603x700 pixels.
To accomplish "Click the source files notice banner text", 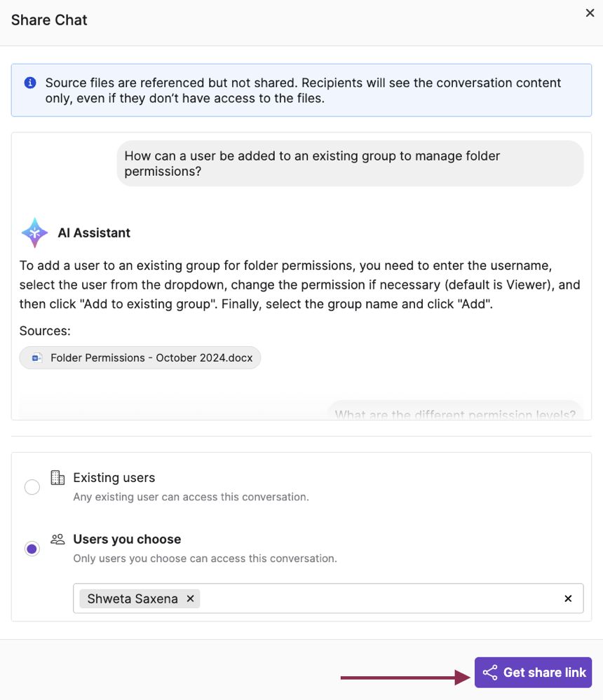I will [301, 90].
